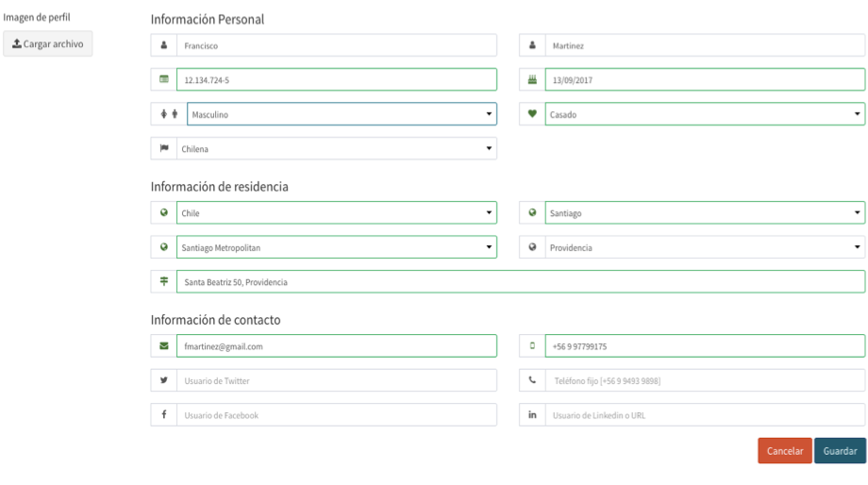Click the envelope email icon
The image size is (868, 485).
[x=164, y=346]
